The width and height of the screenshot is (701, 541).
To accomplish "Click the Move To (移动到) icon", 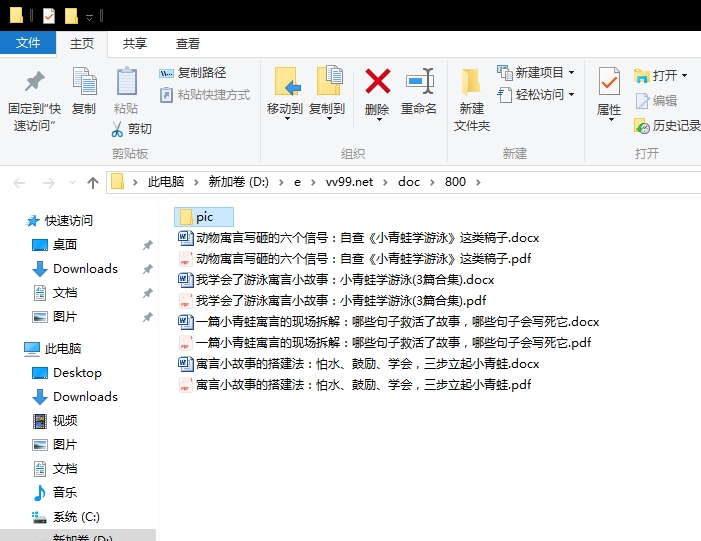I will click(x=287, y=81).
